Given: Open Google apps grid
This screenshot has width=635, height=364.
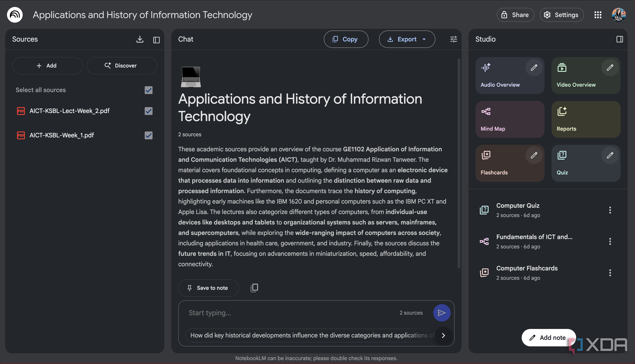Looking at the screenshot, I should click(x=598, y=15).
